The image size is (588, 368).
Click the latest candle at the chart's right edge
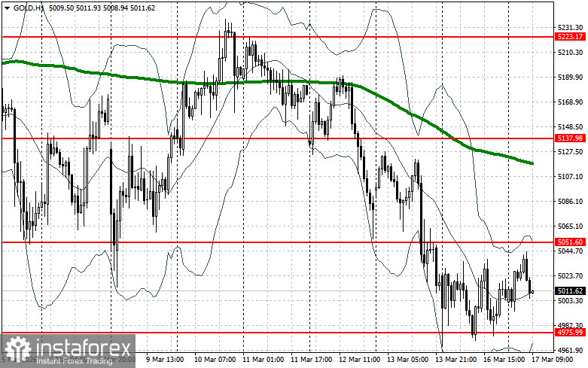coord(532,291)
